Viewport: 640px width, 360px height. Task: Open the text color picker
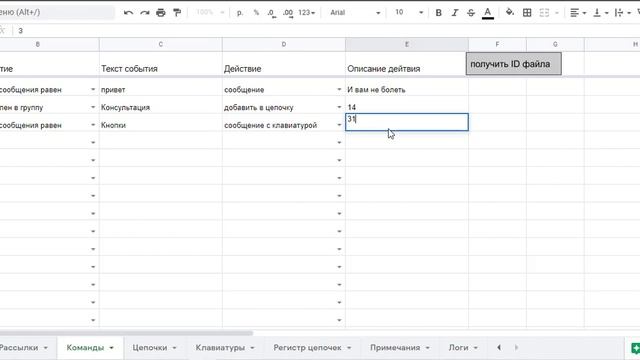click(x=487, y=13)
